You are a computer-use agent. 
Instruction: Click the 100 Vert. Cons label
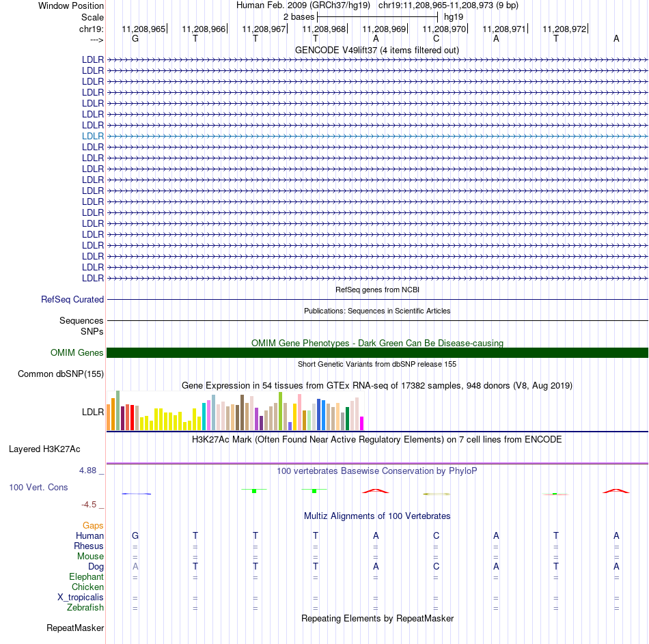(x=38, y=487)
